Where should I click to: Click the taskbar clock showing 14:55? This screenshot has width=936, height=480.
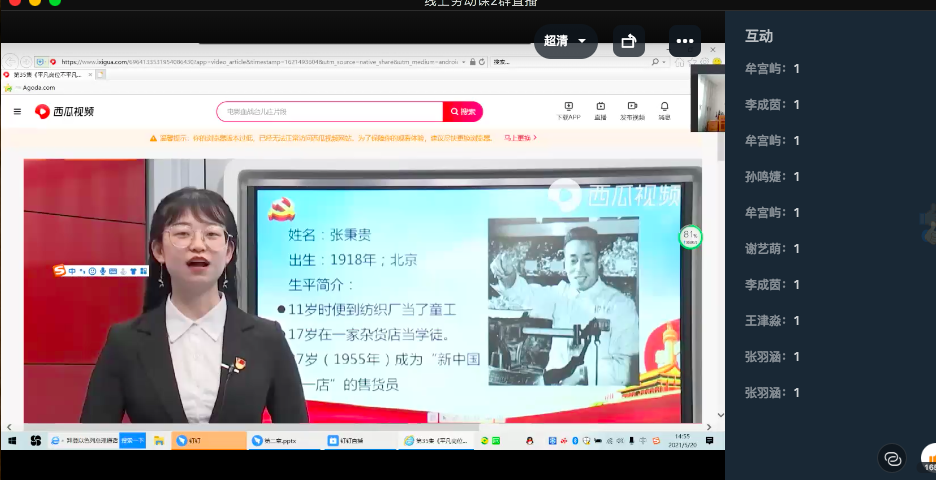682,441
